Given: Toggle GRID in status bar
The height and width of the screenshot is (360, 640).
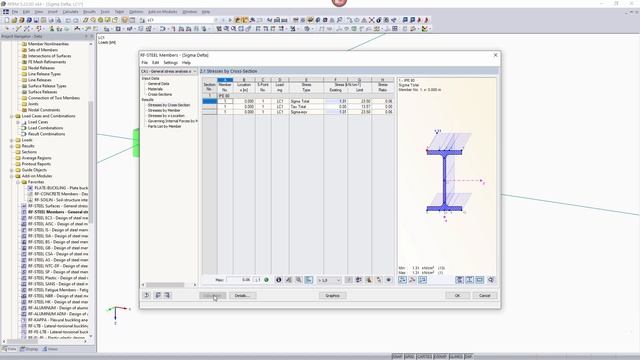Looking at the screenshot, I should (x=409, y=357).
